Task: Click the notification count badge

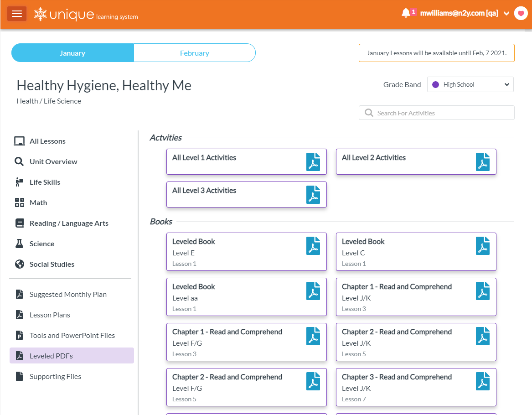Action: (413, 12)
